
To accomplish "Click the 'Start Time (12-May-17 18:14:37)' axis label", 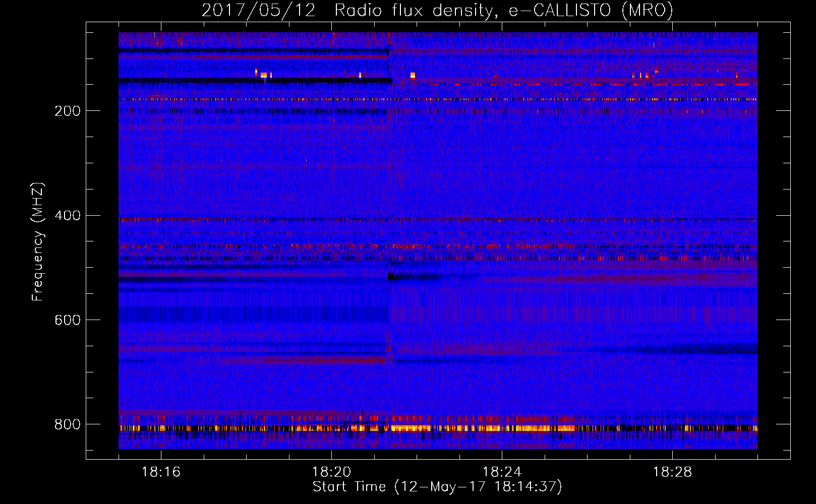I will (437, 487).
